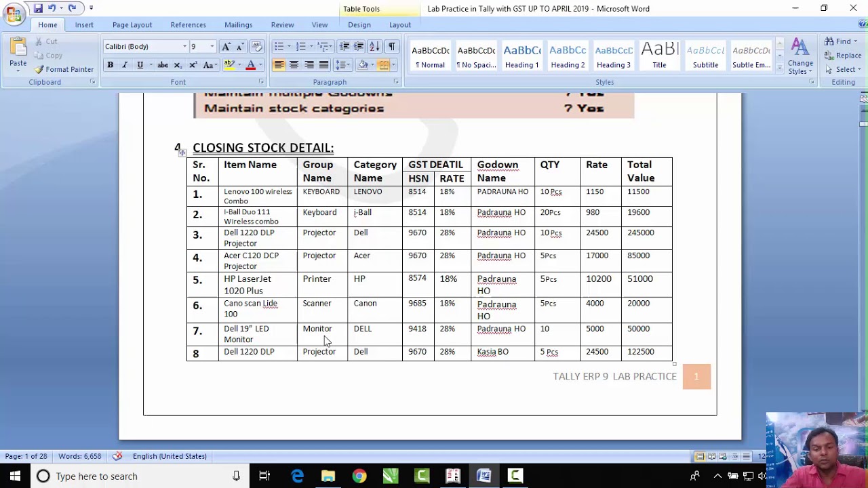Image resolution: width=868 pixels, height=488 pixels.
Task: Open the line spacing dropdown
Action: coord(343,65)
